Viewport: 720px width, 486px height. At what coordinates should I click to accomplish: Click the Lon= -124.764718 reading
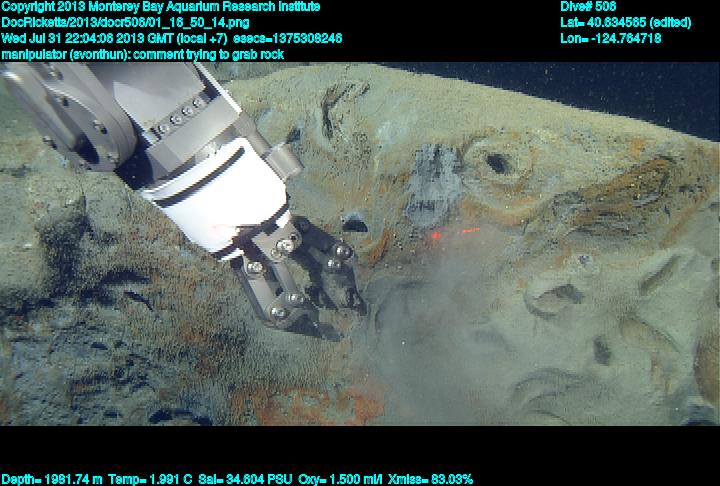(x=610, y=38)
